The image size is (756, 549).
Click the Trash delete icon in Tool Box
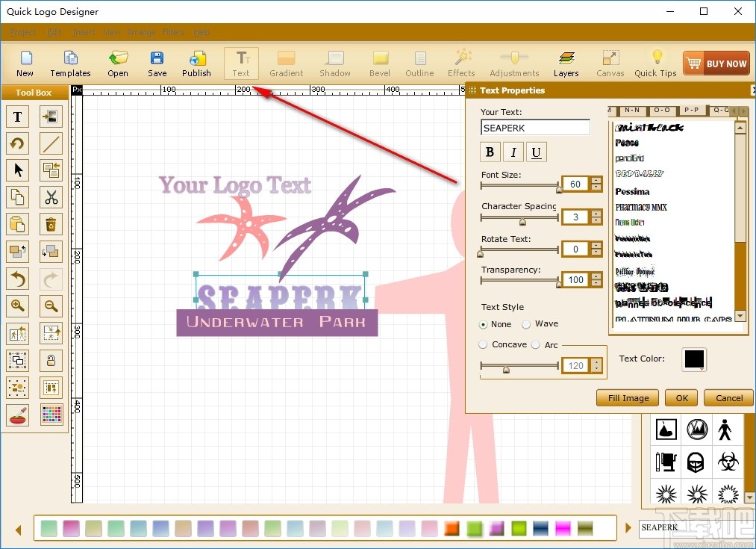51,224
